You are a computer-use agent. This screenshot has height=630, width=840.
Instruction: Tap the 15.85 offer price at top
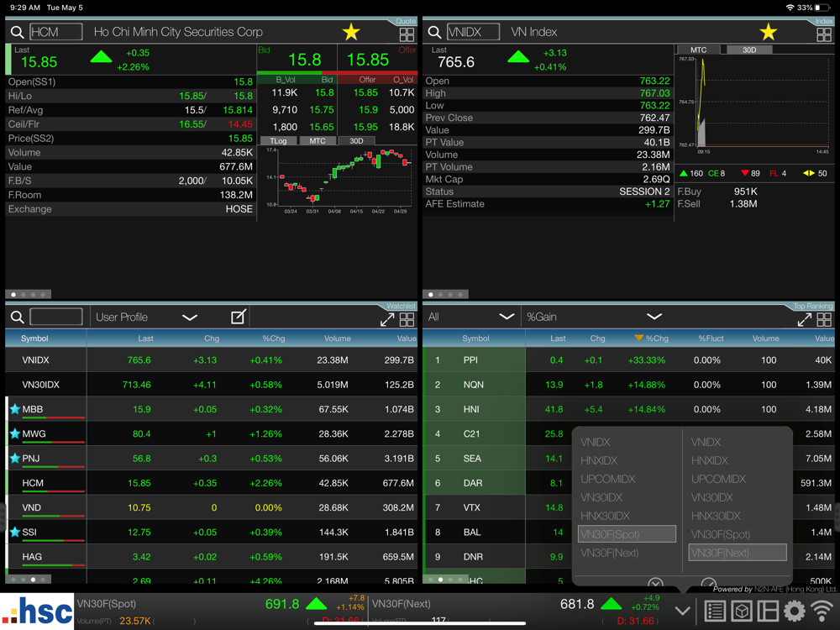coord(368,60)
